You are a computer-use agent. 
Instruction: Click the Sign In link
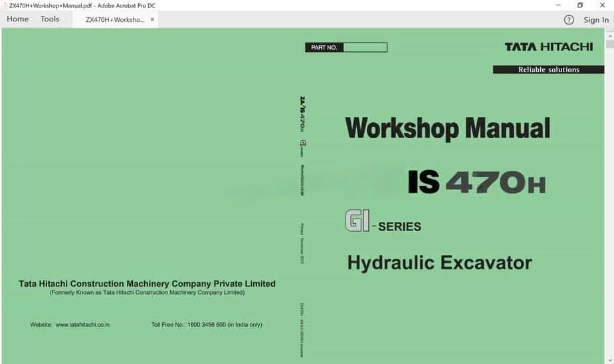(x=596, y=19)
